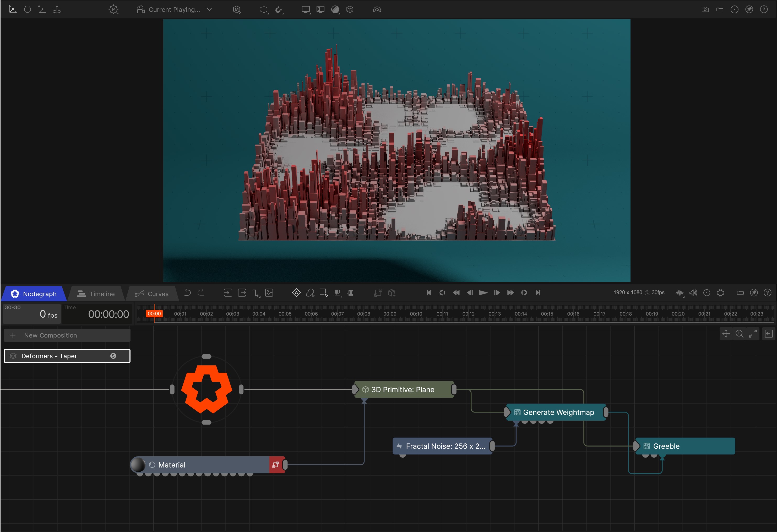Click the viewport rotate tool icon
The width and height of the screenshot is (777, 532).
[28, 10]
